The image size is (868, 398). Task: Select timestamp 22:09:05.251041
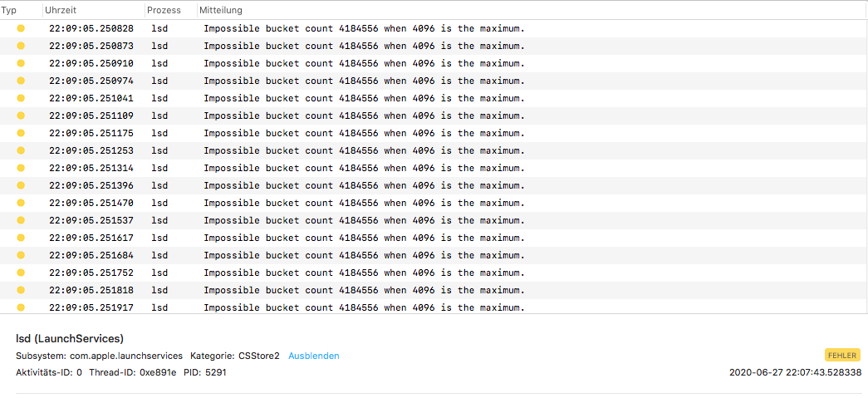(91, 98)
